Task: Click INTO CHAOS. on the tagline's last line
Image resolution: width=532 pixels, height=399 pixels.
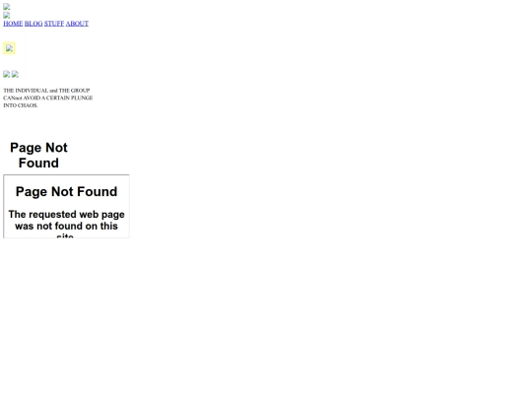Action: [21, 105]
